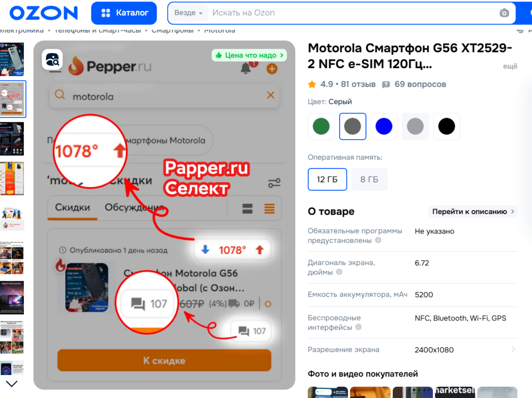
Task: Open the 69 вопросов question icon
Action: click(386, 84)
